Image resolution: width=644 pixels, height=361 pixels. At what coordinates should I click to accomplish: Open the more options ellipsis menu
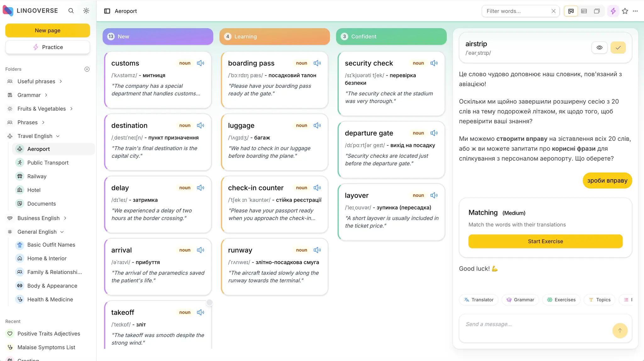point(635,11)
